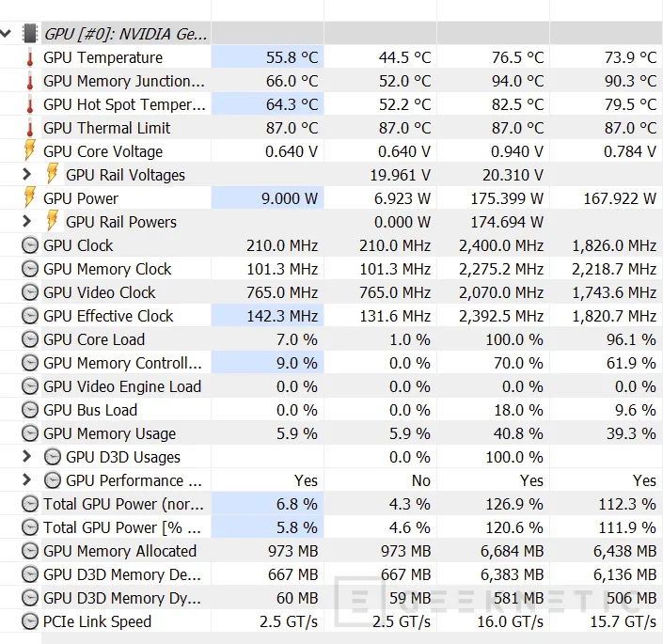The width and height of the screenshot is (663, 644).
Task: Click lightning icon beside GPU Rail Powers
Action: [x=53, y=221]
